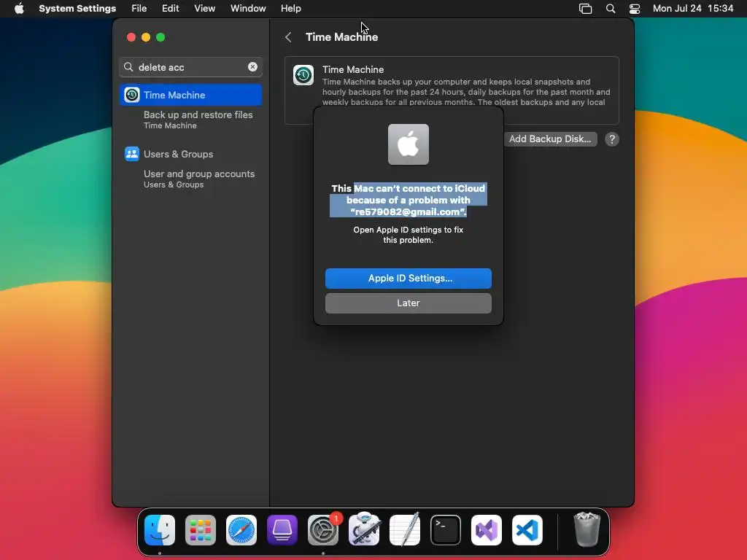Clear the sidebar search field
747x560 pixels.
point(252,67)
